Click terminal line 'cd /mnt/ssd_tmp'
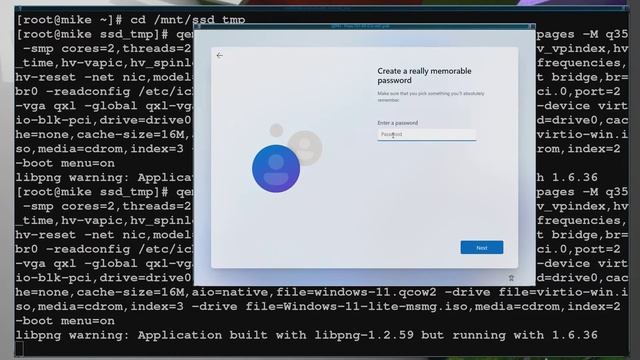This screenshot has width=640, height=360. pyautogui.click(x=188, y=20)
